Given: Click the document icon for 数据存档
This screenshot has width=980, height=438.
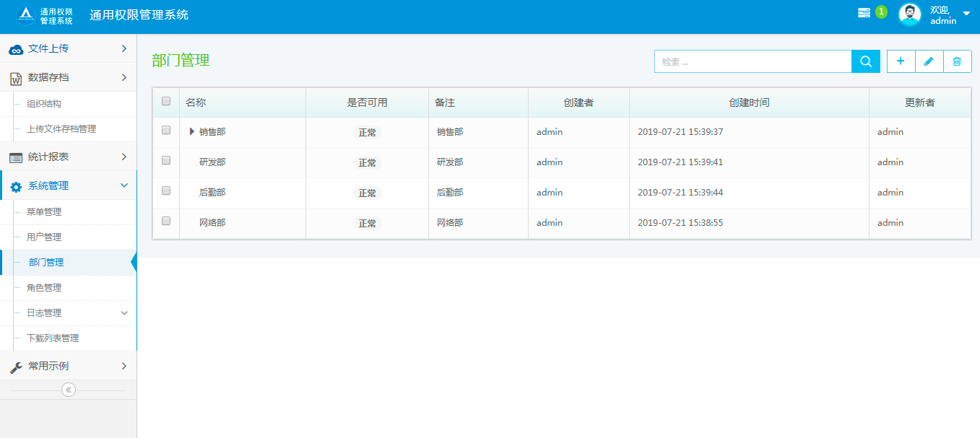Looking at the screenshot, I should pyautogui.click(x=16, y=78).
